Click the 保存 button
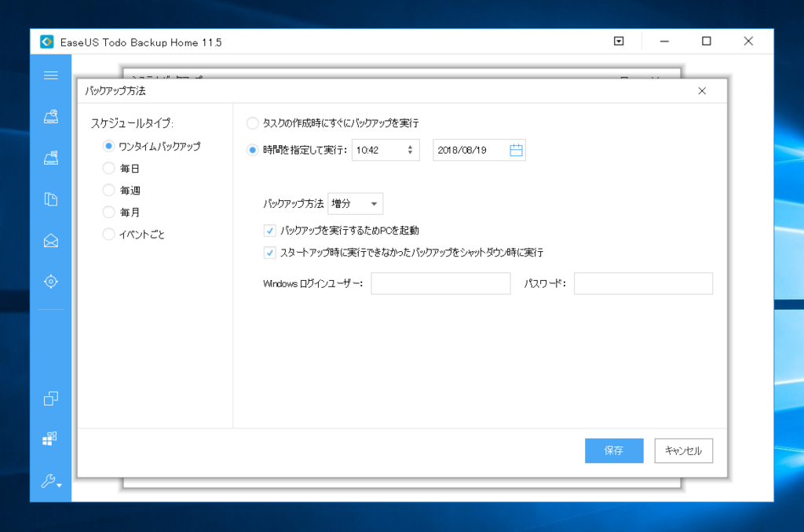Viewport: 804px width, 532px height. click(614, 450)
